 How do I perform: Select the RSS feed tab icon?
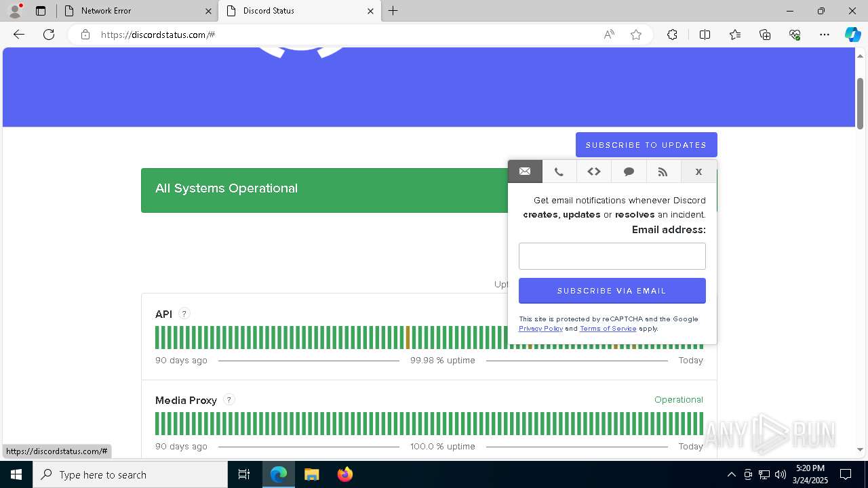click(x=663, y=171)
